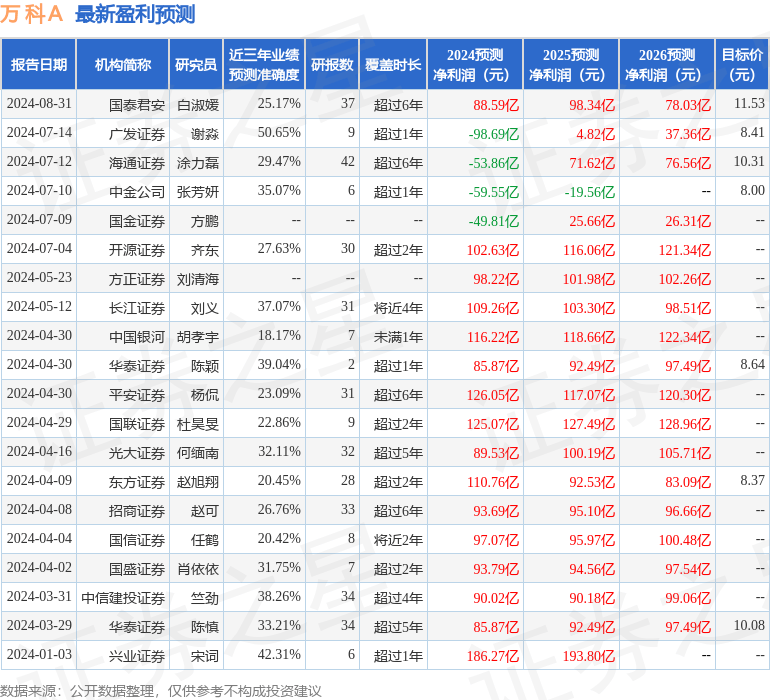The width and height of the screenshot is (770, 700).
Task: Click institution 中金公司
Action: click(x=137, y=192)
